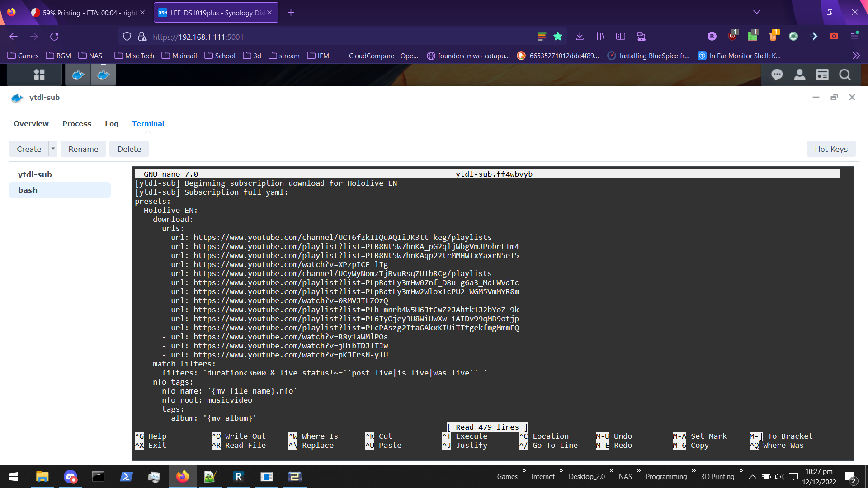Expand the bookmarks overflow chevron

click(x=856, y=55)
